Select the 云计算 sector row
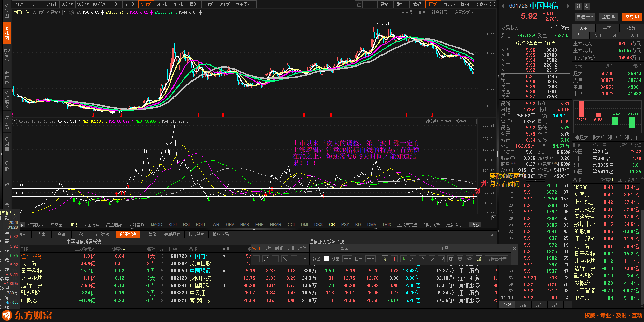644x322 pixels. [88, 263]
